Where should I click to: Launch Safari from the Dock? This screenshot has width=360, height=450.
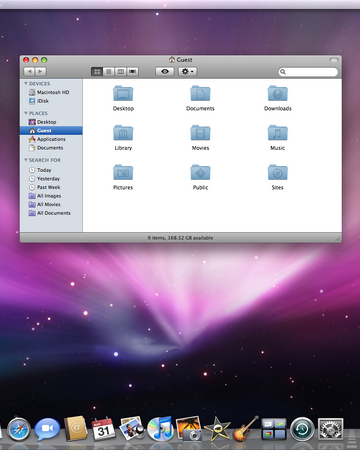(18, 429)
